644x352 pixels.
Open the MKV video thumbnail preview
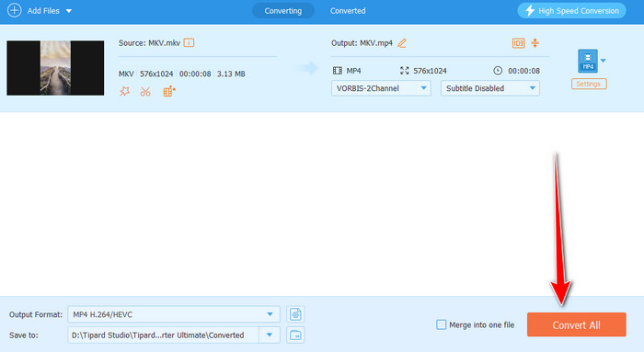(55, 68)
